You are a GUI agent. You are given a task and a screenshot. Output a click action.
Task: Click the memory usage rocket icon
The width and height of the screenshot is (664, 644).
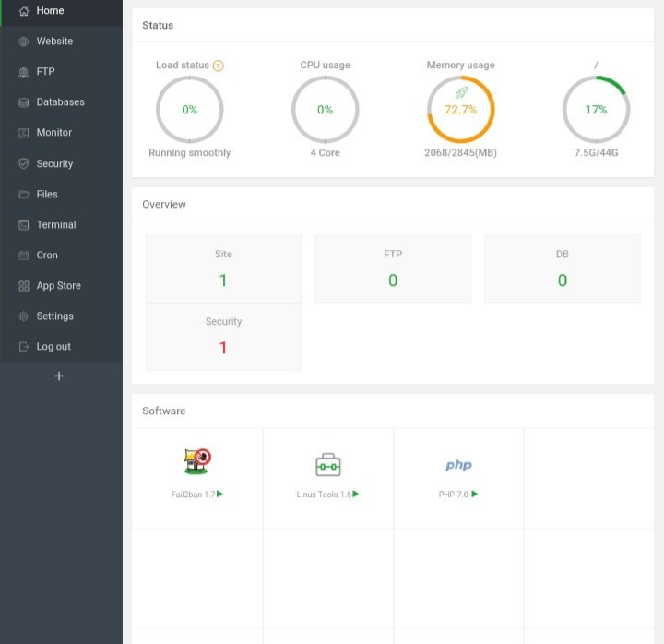(461, 93)
